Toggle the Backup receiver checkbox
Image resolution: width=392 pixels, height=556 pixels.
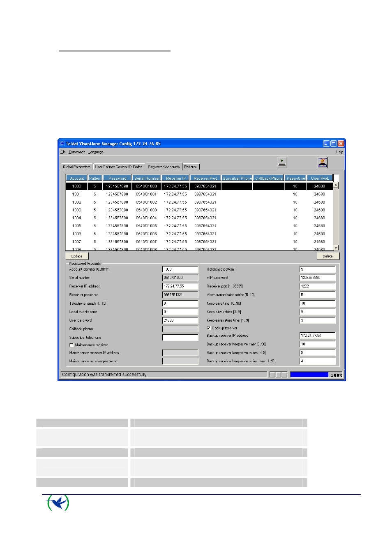[209, 328]
